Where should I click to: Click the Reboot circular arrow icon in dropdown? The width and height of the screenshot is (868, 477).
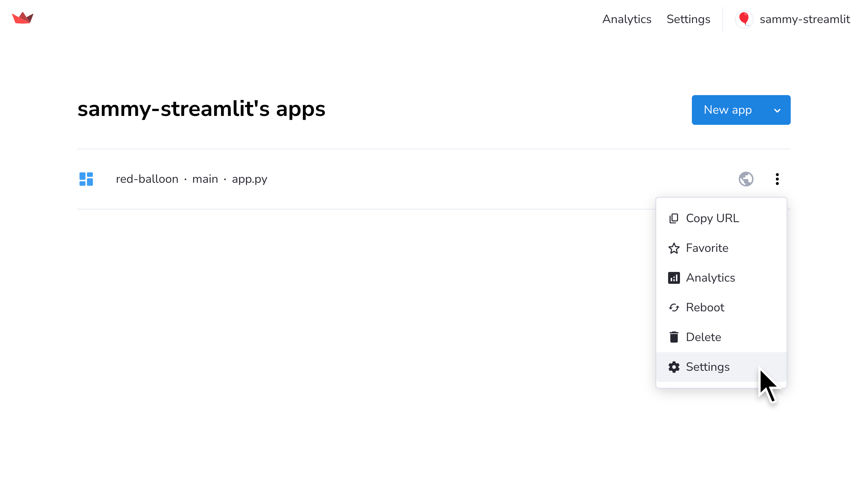(x=674, y=306)
